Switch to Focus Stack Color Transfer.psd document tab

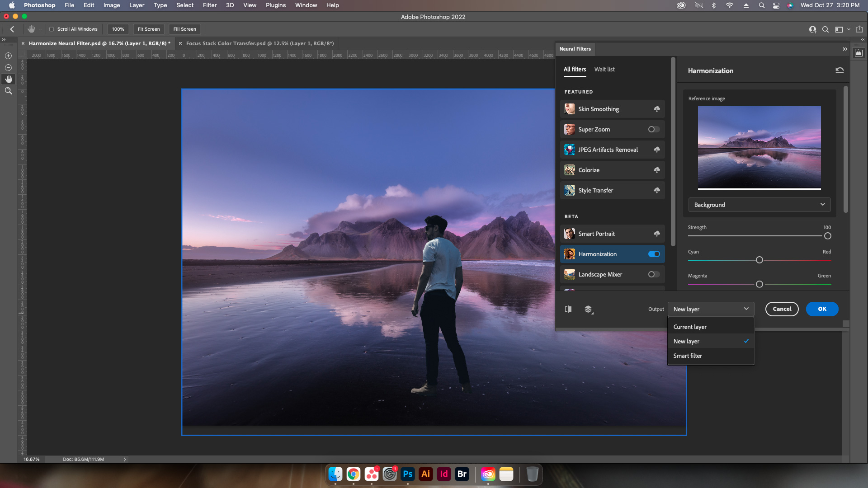[x=260, y=43]
